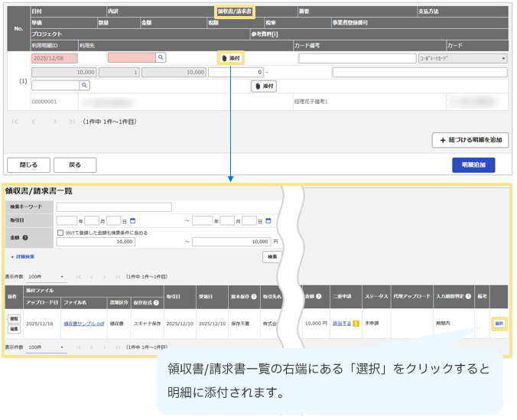Open the calendar for the 取引日 start date
The width and height of the screenshot is (517, 420).
click(x=132, y=221)
